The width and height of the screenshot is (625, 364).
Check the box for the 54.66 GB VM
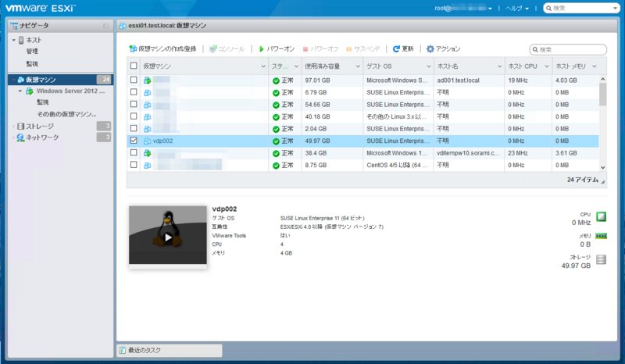(134, 104)
